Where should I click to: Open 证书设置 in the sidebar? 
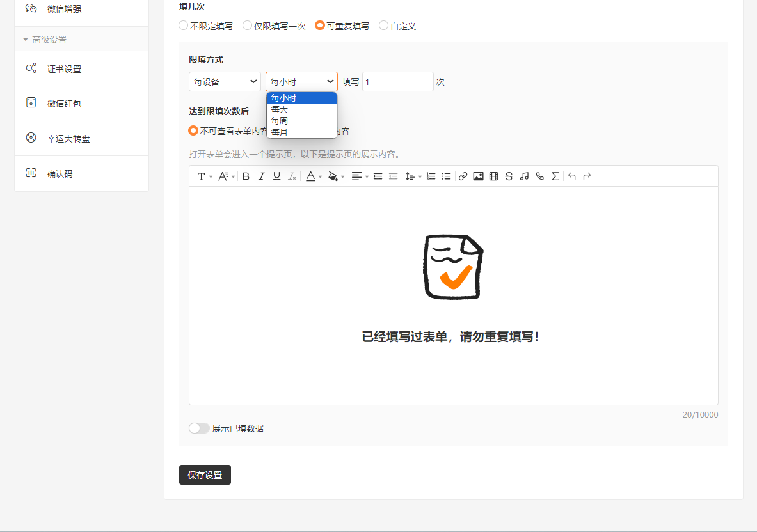(82, 68)
